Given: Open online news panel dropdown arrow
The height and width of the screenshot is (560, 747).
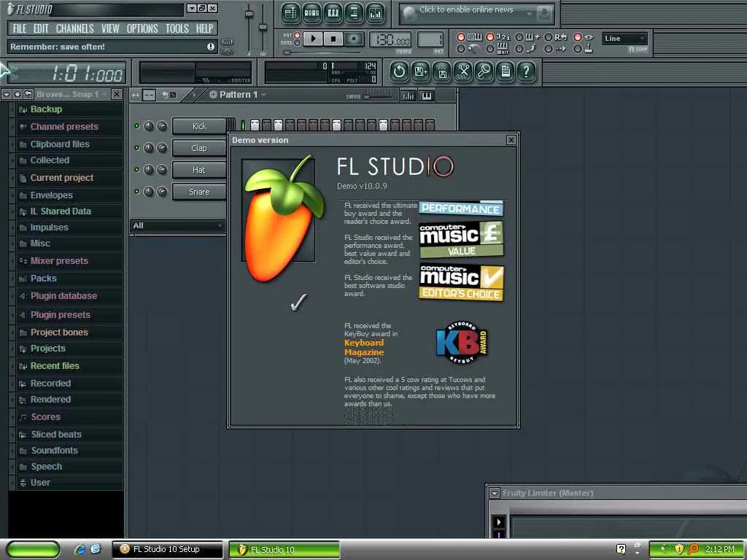Looking at the screenshot, I should (x=528, y=15).
